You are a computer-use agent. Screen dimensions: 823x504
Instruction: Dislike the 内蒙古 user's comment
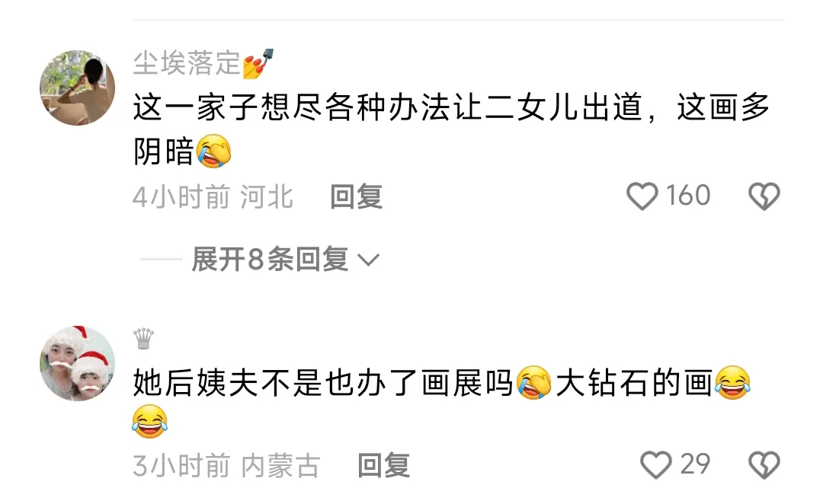coord(764,464)
